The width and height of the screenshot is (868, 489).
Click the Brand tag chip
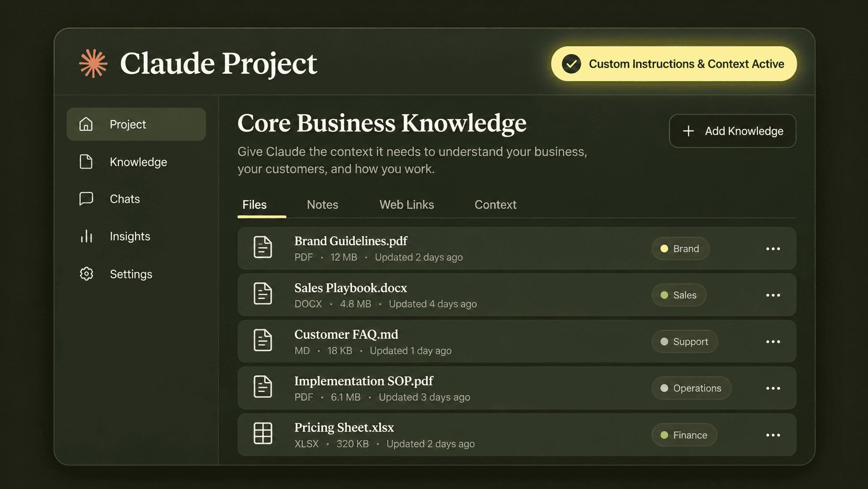click(680, 249)
